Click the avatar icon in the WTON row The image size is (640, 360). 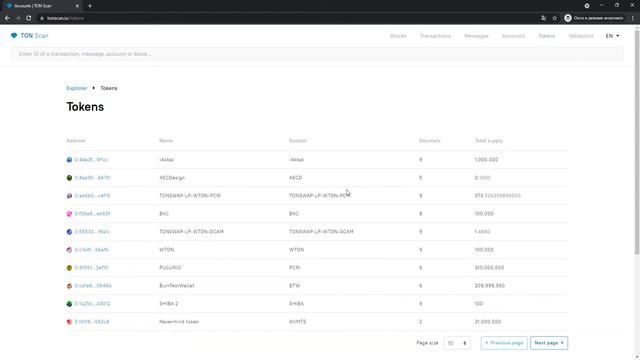coord(69,250)
